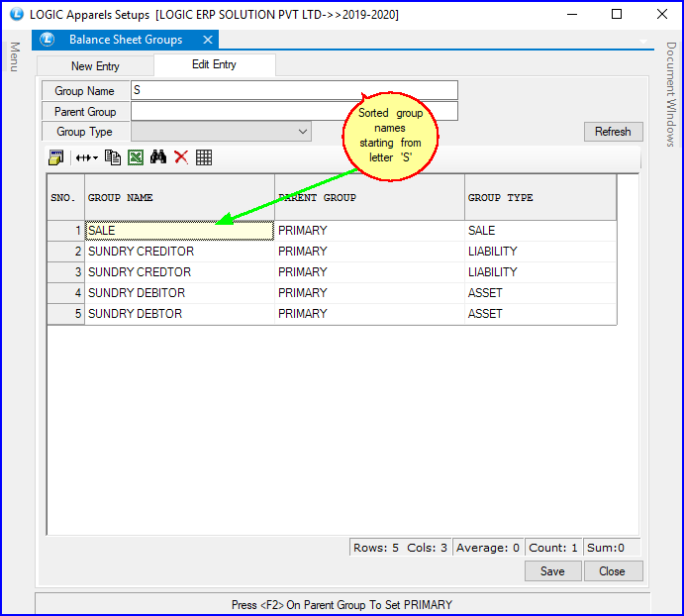Screen dimensions: 684x616
Task: Click the SNO. column header
Action: click(x=65, y=197)
